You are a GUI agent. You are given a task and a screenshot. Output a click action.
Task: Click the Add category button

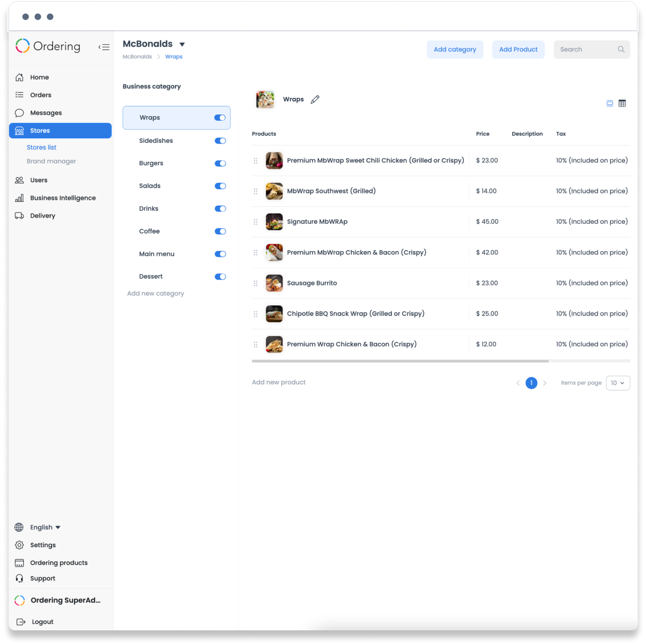coord(455,50)
